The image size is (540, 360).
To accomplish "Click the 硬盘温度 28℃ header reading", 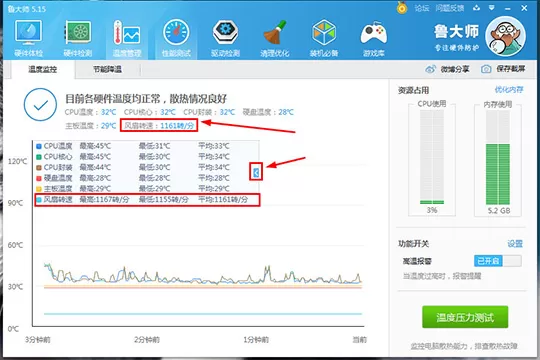I will [268, 112].
